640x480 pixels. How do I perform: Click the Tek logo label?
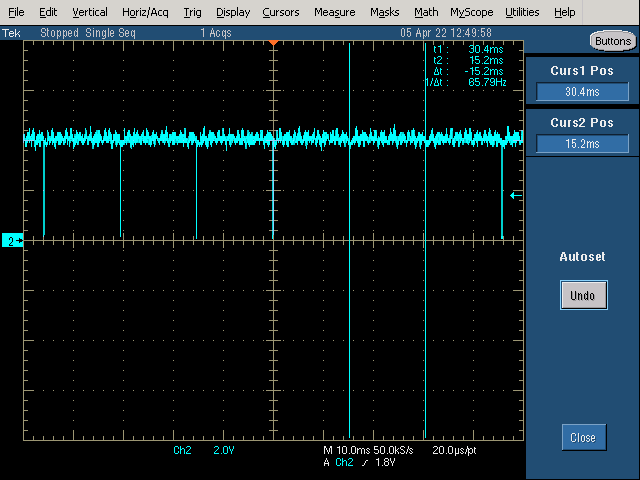[11, 33]
